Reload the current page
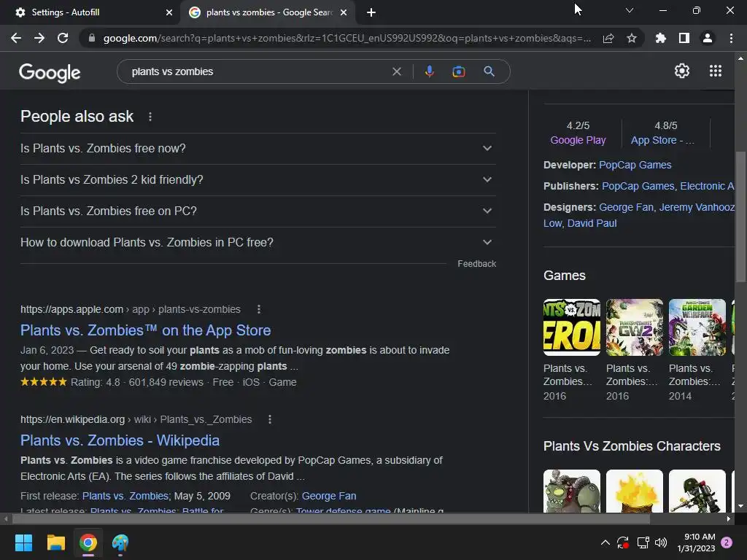Screen dimensions: 747x560 click(x=63, y=38)
